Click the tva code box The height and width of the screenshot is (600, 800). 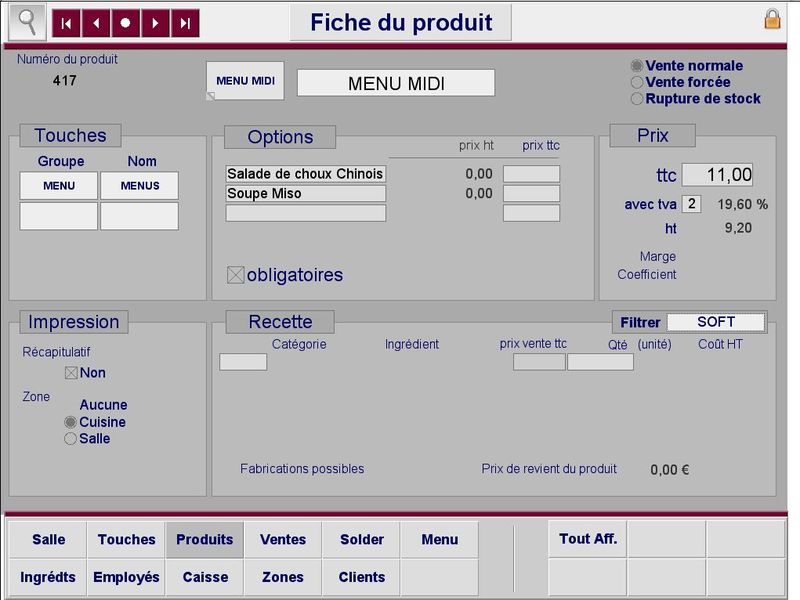(692, 204)
